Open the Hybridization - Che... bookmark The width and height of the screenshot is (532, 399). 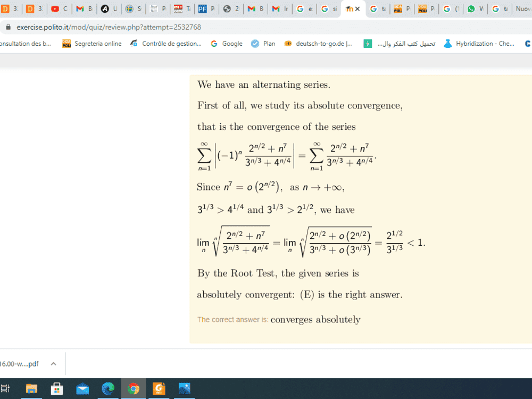click(478, 44)
